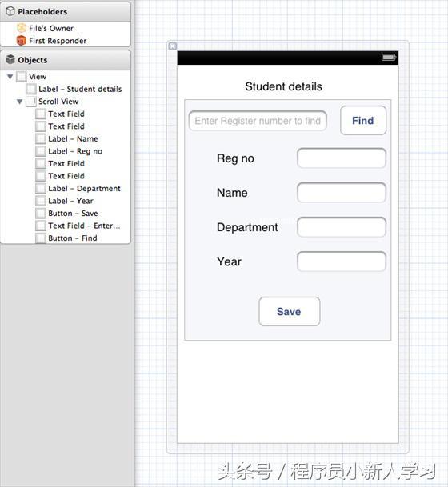The image size is (448, 487).
Task: Click the Placeholders cube header icon
Action: (10, 11)
